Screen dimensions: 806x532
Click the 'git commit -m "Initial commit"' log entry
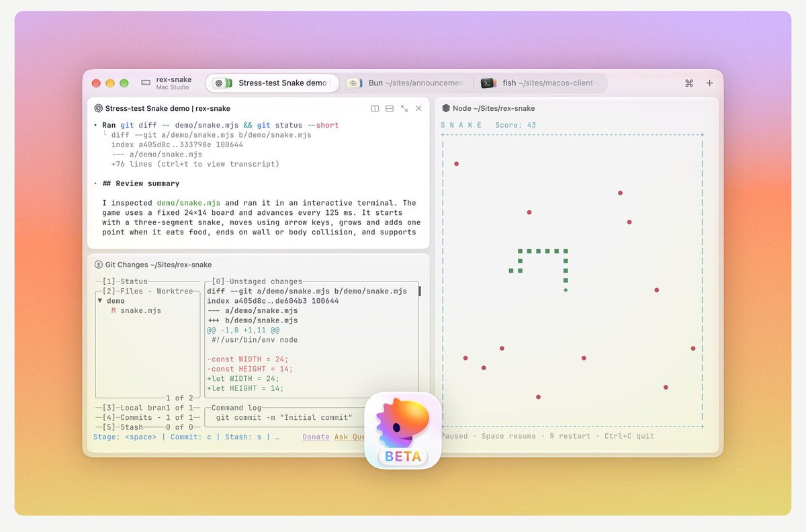[284, 417]
